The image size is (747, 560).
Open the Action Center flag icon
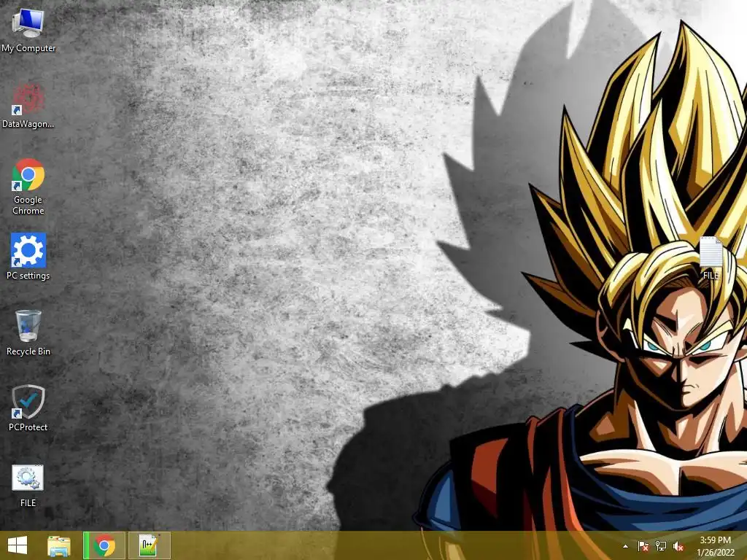pos(643,546)
